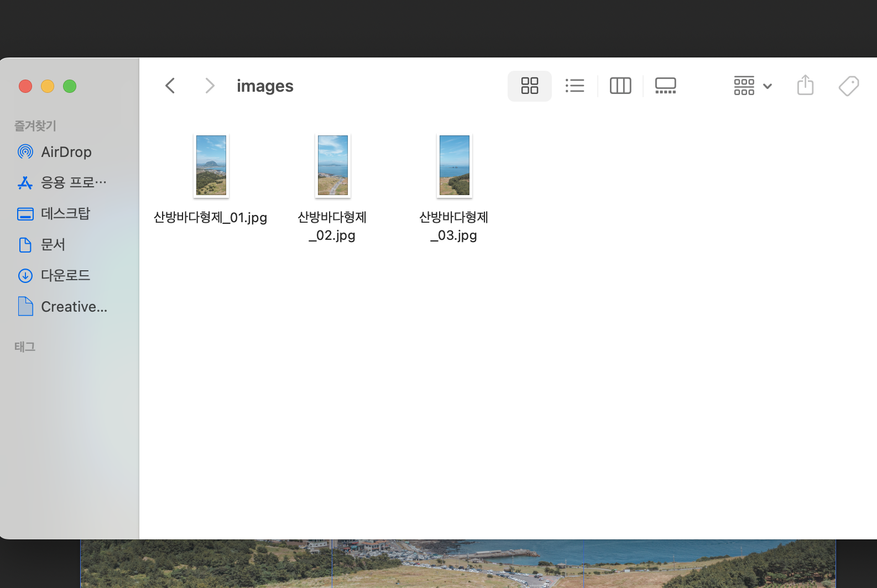Switch to icon grid view

tap(530, 86)
